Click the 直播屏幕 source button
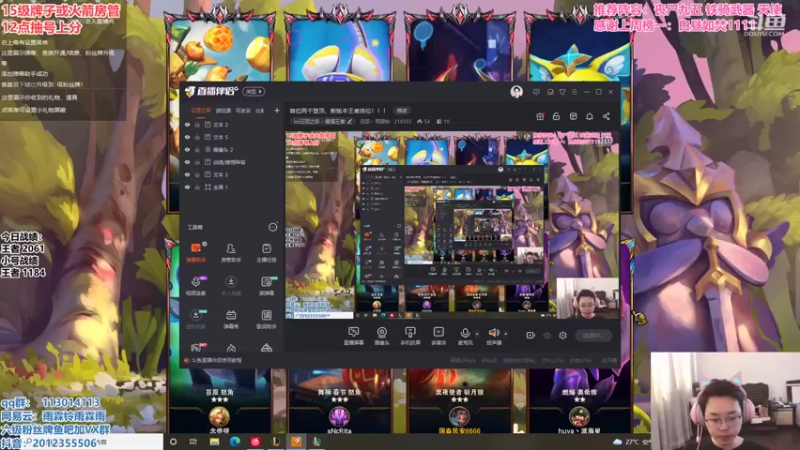800x450 pixels. (354, 336)
